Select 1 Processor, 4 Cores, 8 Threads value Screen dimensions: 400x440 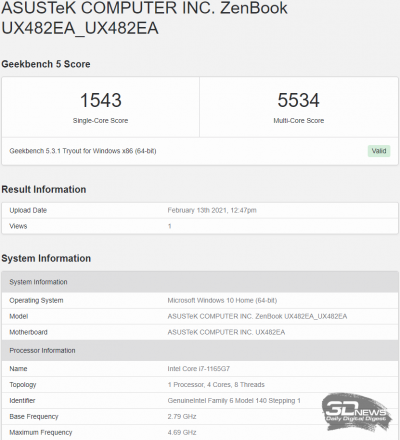click(216, 385)
